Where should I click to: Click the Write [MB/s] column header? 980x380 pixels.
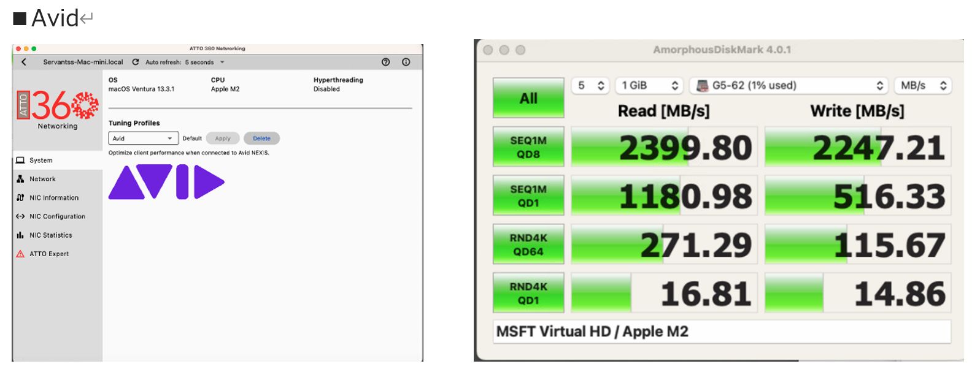[857, 111]
